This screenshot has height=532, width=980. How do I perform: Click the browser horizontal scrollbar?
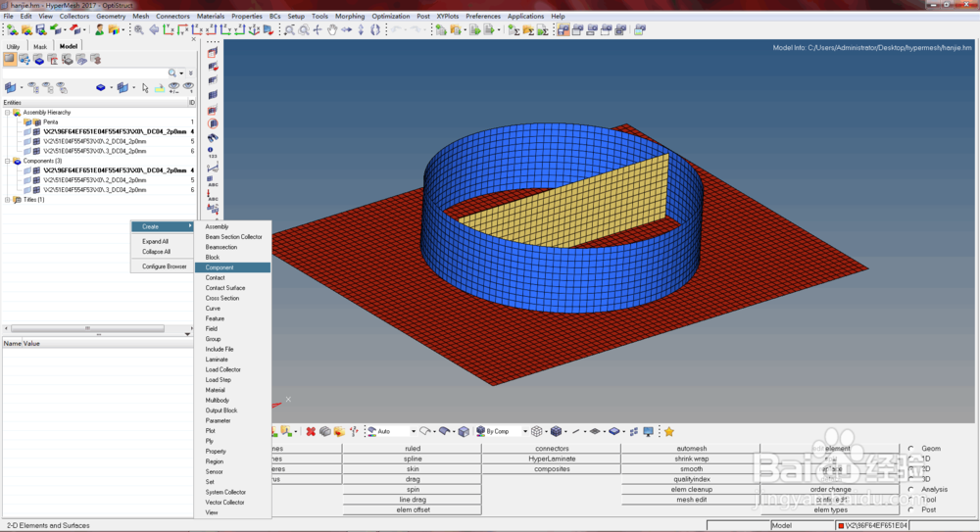click(x=87, y=328)
